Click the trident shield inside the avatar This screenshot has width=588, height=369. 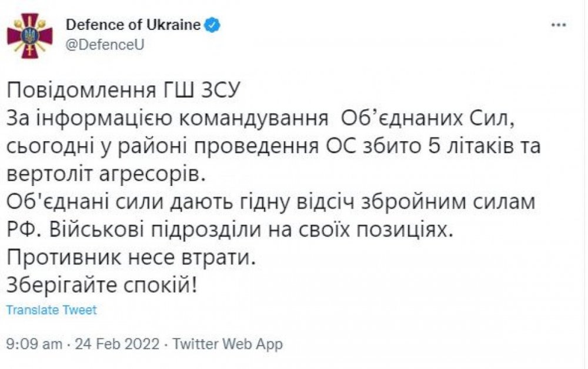point(29,36)
